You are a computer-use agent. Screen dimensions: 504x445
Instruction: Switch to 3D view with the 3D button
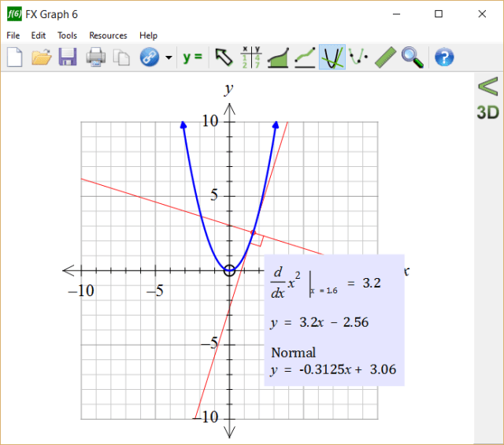point(488,111)
